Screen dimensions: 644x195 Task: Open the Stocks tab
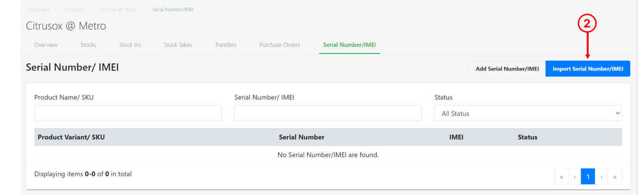click(x=88, y=45)
